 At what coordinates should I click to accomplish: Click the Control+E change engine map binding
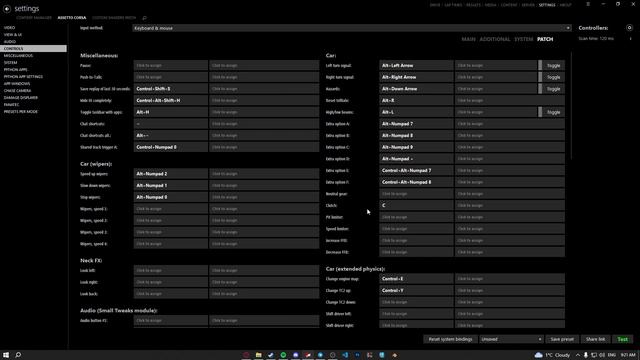pyautogui.click(x=416, y=279)
